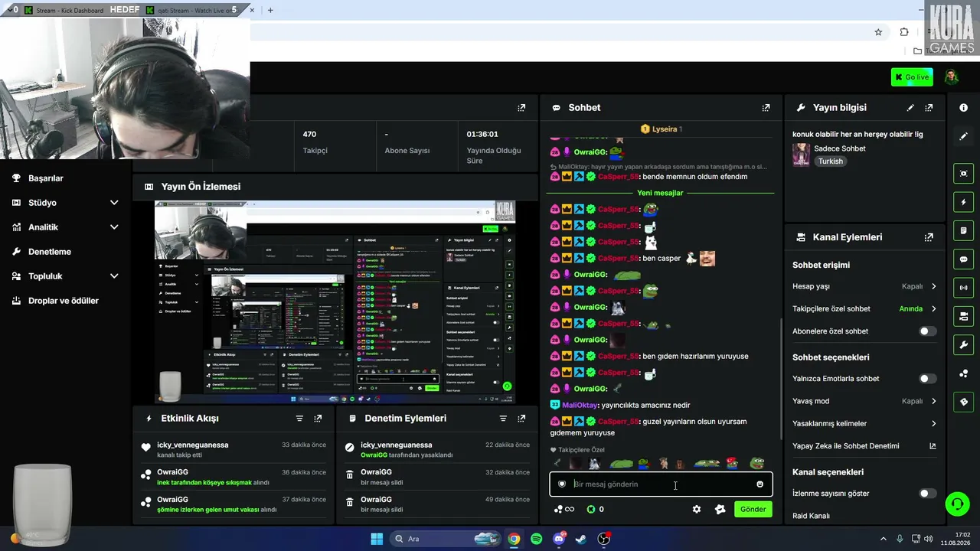The width and height of the screenshot is (980, 551).
Task: Click the pencil icon in the right sidebar
Action: pyautogui.click(x=963, y=136)
